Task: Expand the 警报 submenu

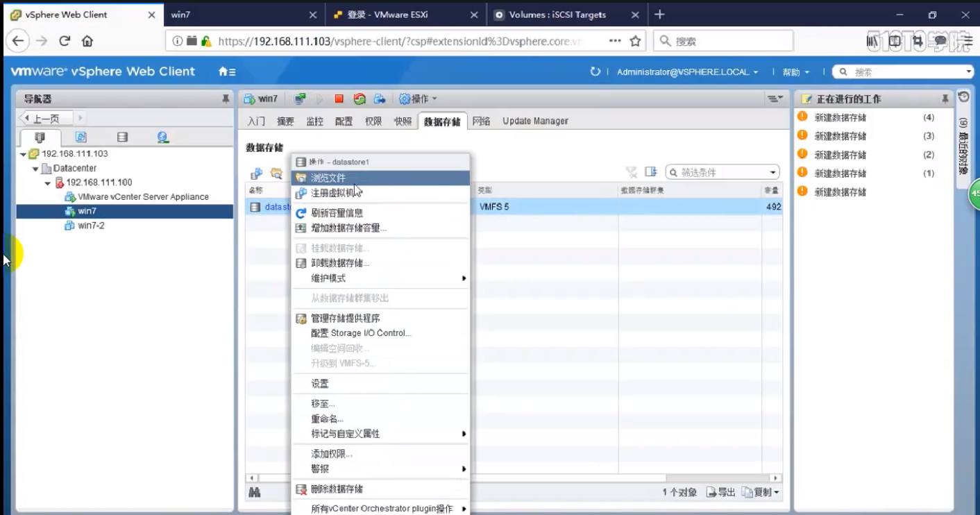Action: (x=380, y=469)
